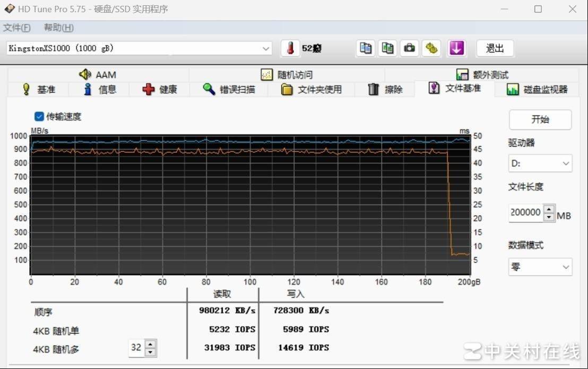Switch to the 文件夹使用 tab

312,89
